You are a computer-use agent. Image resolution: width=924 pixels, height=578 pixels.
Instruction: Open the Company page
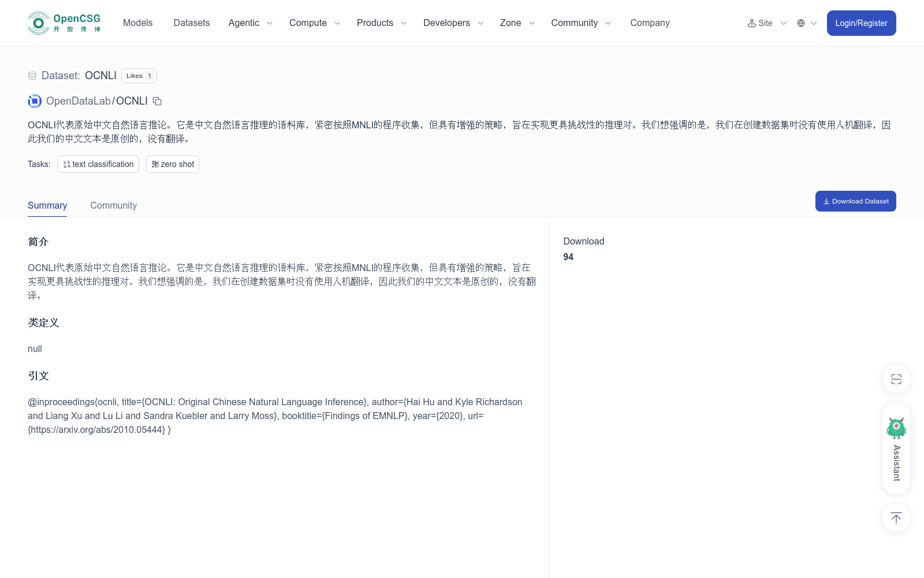click(650, 23)
